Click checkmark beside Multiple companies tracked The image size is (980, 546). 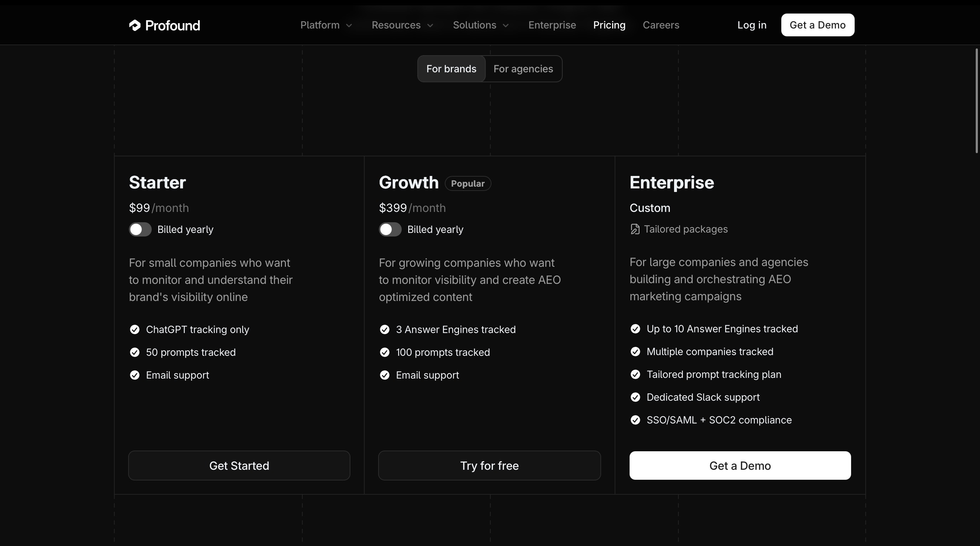(x=635, y=352)
